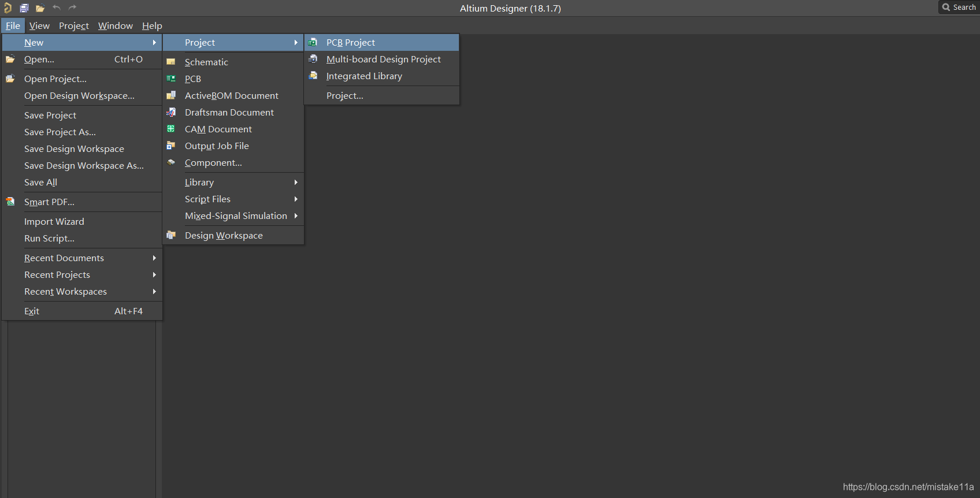Click the Schematic document icon
Screen dimensions: 980x498
(x=171, y=62)
